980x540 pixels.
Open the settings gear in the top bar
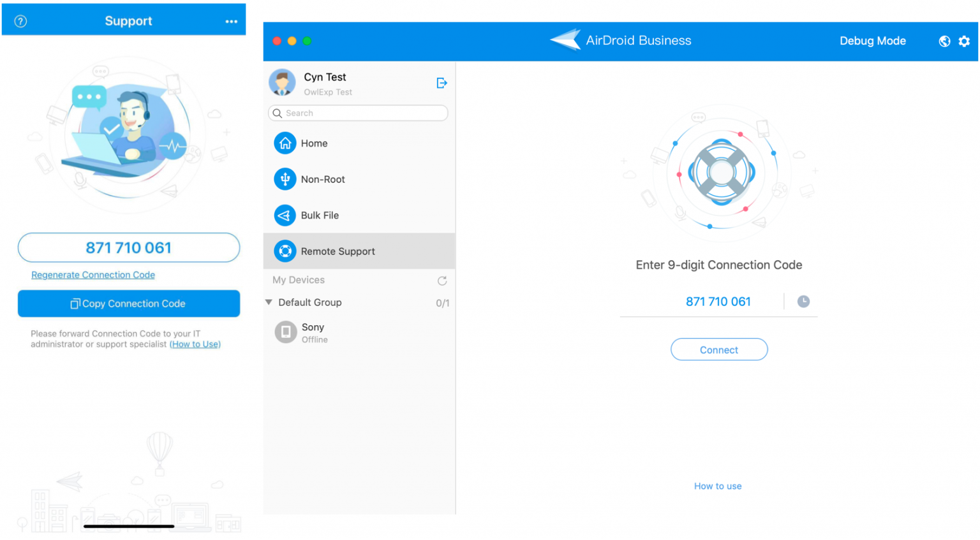coord(965,41)
